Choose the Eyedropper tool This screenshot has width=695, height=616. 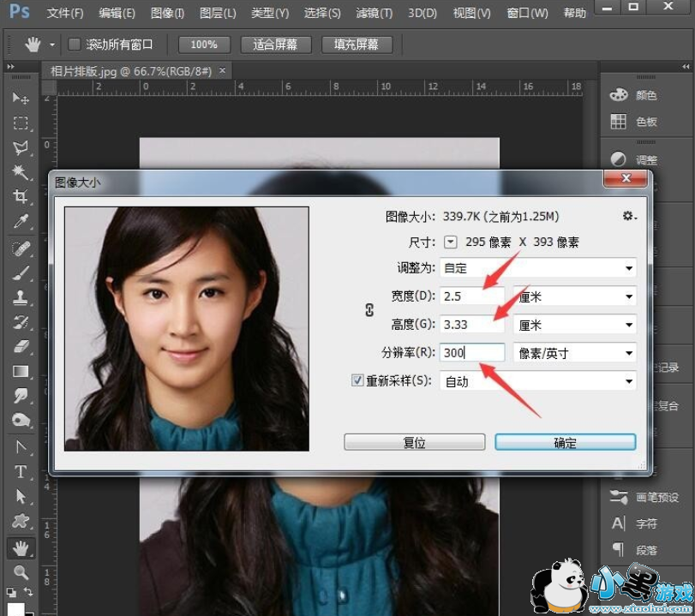[x=21, y=223]
